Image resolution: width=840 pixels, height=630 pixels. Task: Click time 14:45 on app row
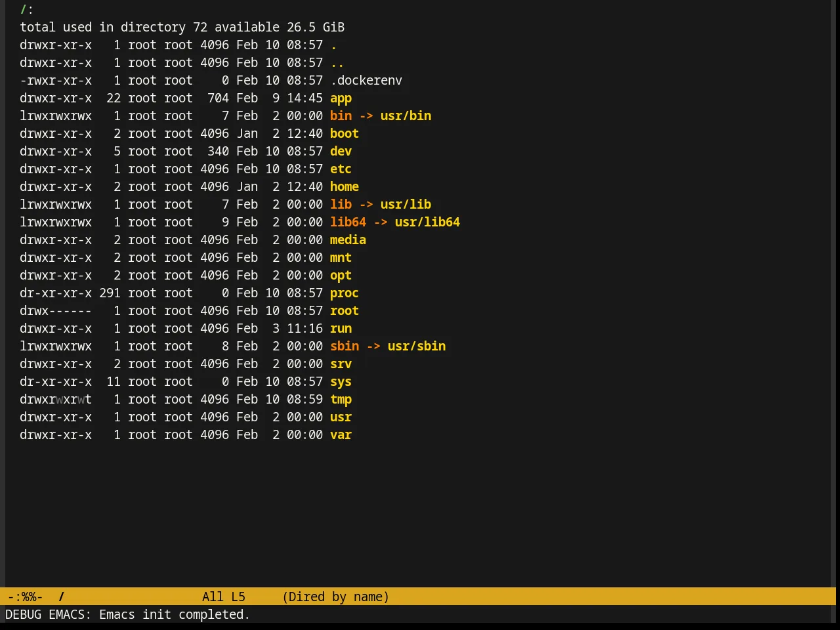click(304, 98)
